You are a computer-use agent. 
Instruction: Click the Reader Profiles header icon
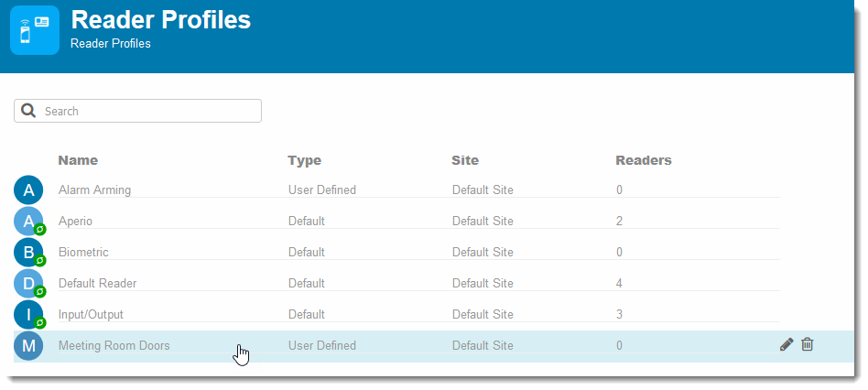click(35, 30)
